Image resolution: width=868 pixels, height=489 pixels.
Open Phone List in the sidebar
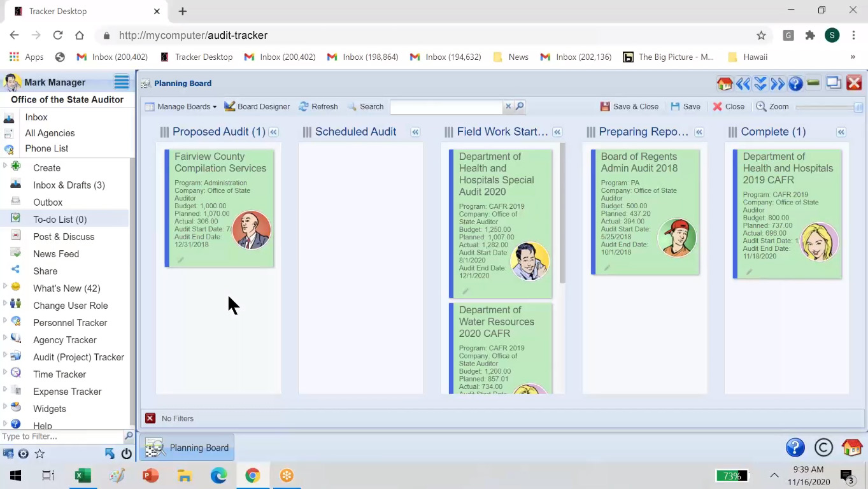coord(46,148)
